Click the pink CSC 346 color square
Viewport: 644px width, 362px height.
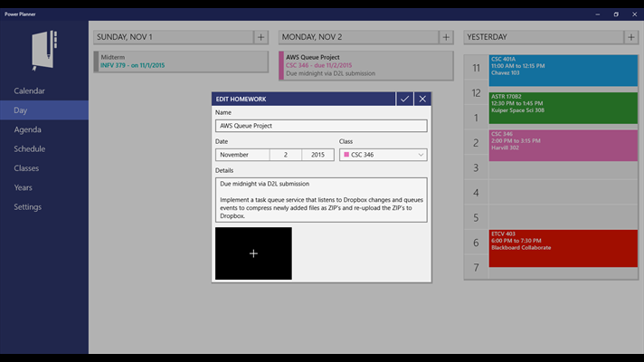(x=346, y=155)
